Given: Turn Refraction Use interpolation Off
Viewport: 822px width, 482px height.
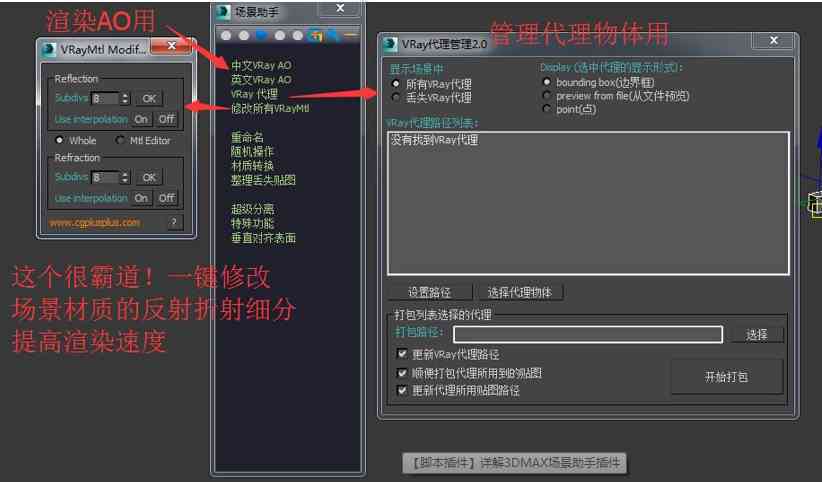Looking at the screenshot, I should click(x=167, y=198).
